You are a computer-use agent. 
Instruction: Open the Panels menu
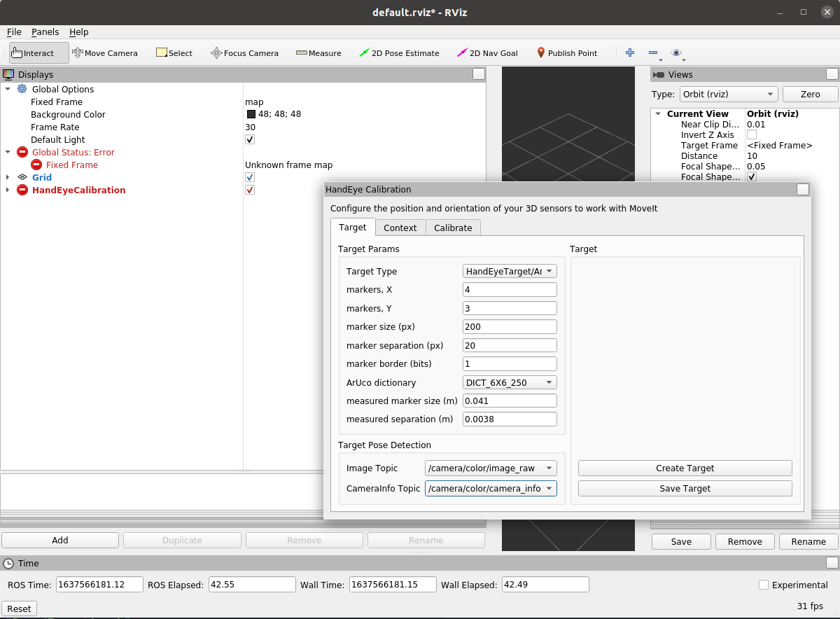45,32
